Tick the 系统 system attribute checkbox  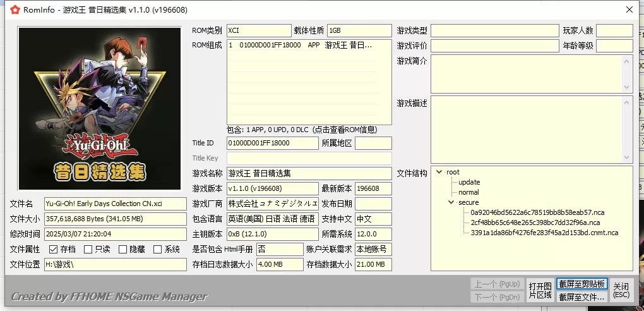(x=158, y=249)
